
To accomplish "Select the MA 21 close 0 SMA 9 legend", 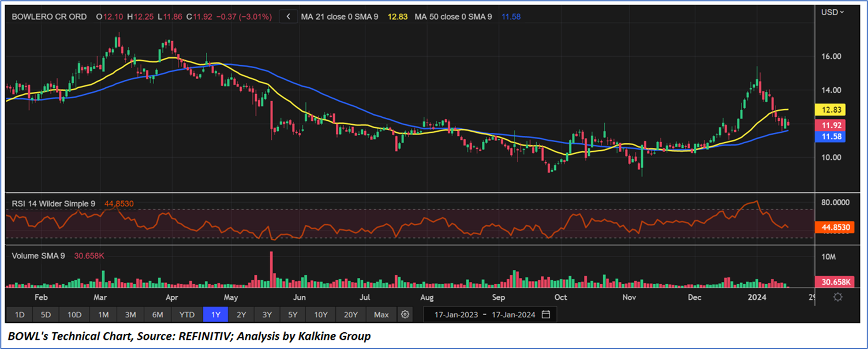I will pyautogui.click(x=339, y=17).
